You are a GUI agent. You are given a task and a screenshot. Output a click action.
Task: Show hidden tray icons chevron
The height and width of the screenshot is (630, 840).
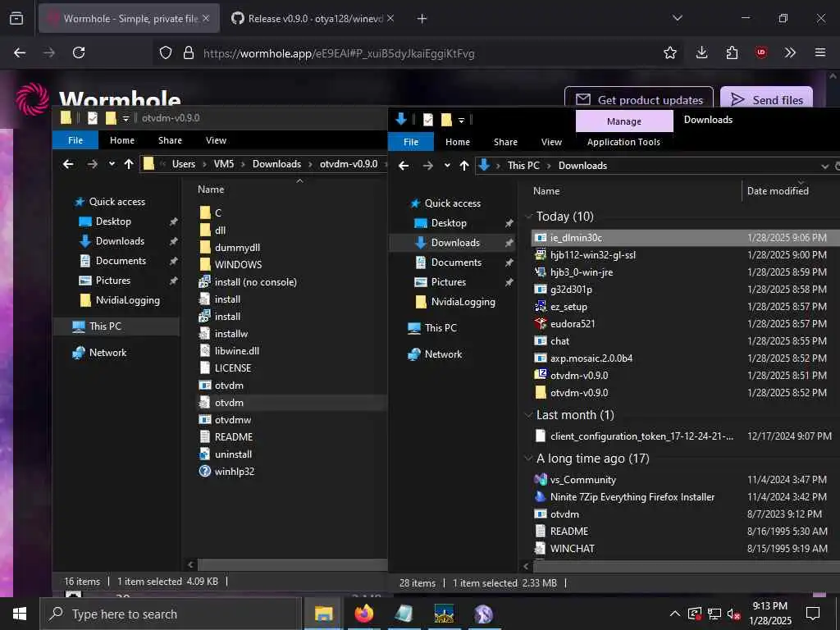pyautogui.click(x=674, y=614)
